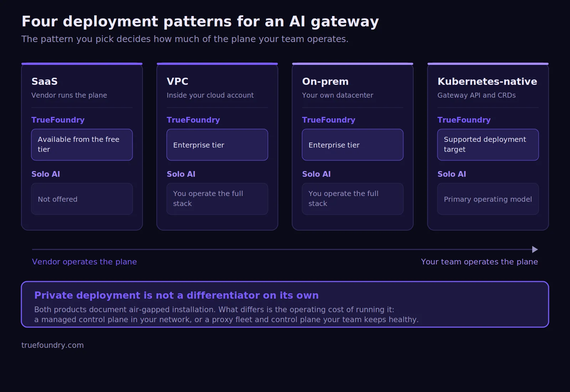The height and width of the screenshot is (392, 570).
Task: Click the Solo AI label in the On-prem card
Action: 316,174
